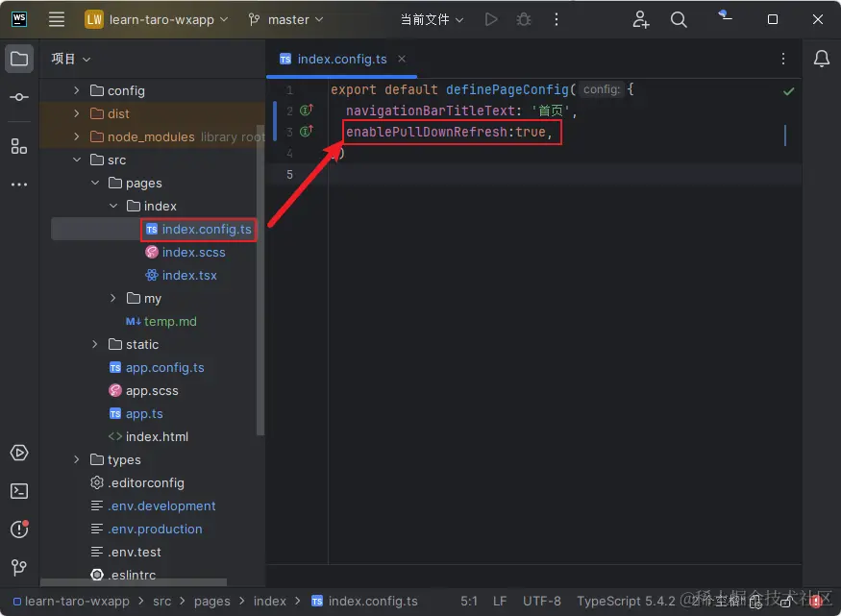Select the index.config.ts editor tab
Screen dimensions: 841x616
pos(341,59)
